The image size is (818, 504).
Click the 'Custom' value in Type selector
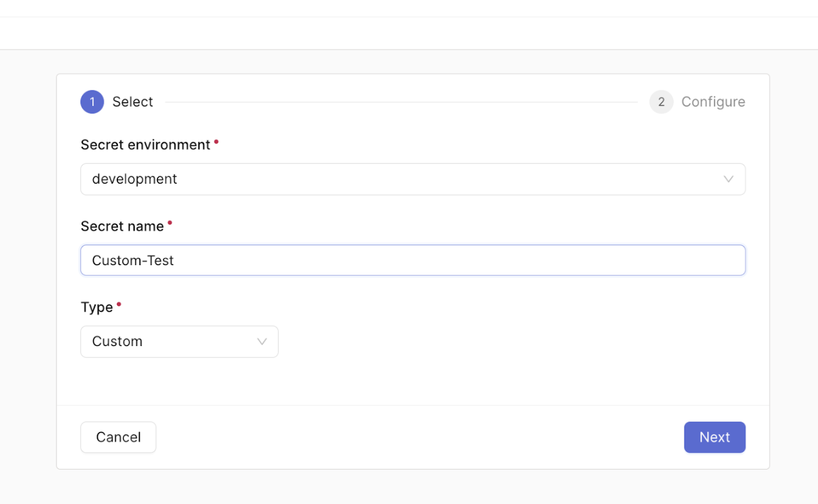coord(117,342)
